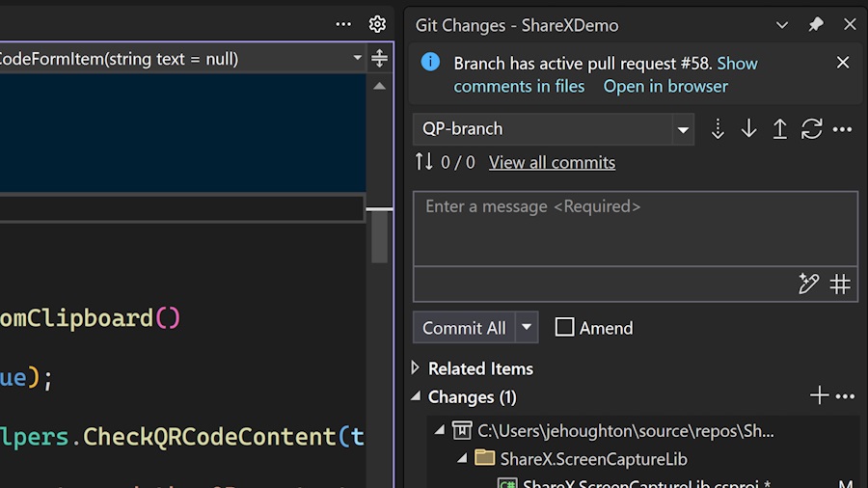
Task: Open the QP-branch branch dropdown
Action: (x=683, y=129)
